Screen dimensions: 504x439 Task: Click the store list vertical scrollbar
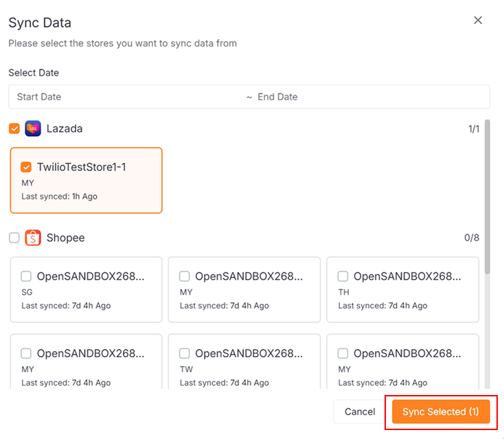click(x=488, y=199)
